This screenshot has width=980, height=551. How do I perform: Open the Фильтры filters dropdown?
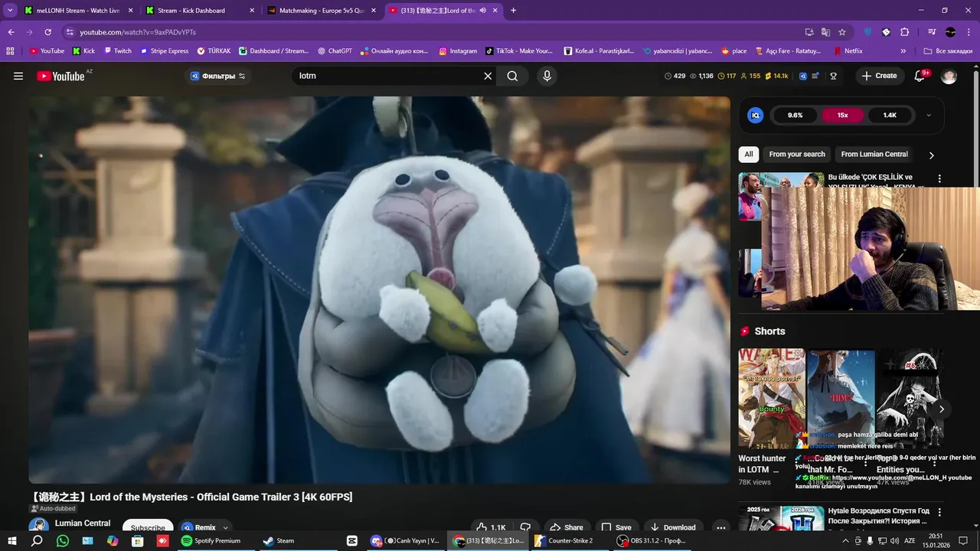[x=218, y=76]
